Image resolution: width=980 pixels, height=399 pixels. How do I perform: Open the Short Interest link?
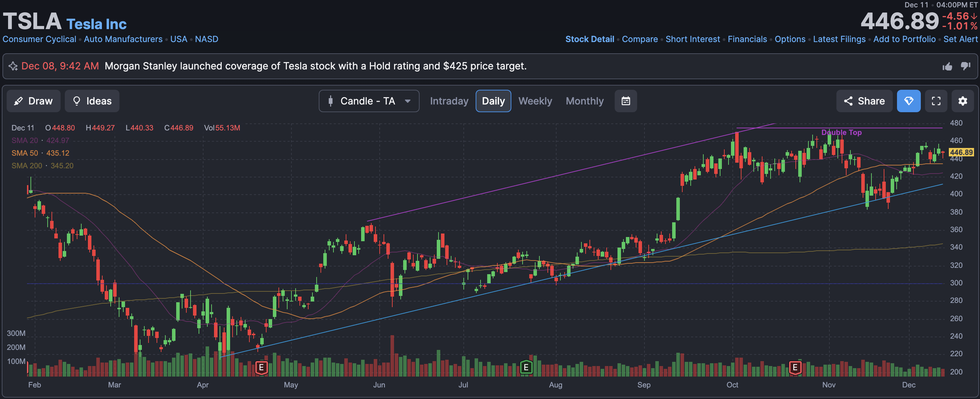click(x=692, y=39)
